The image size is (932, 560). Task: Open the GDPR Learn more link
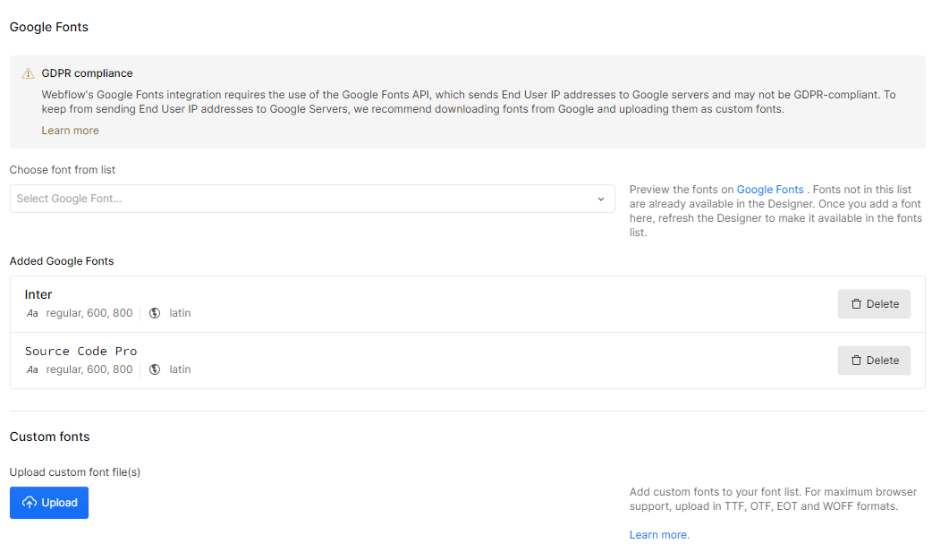pos(70,131)
